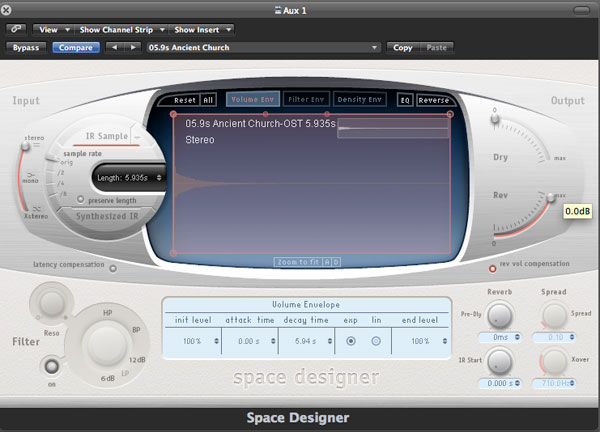
Task: Click the filter Reso knob
Action: pos(51,303)
